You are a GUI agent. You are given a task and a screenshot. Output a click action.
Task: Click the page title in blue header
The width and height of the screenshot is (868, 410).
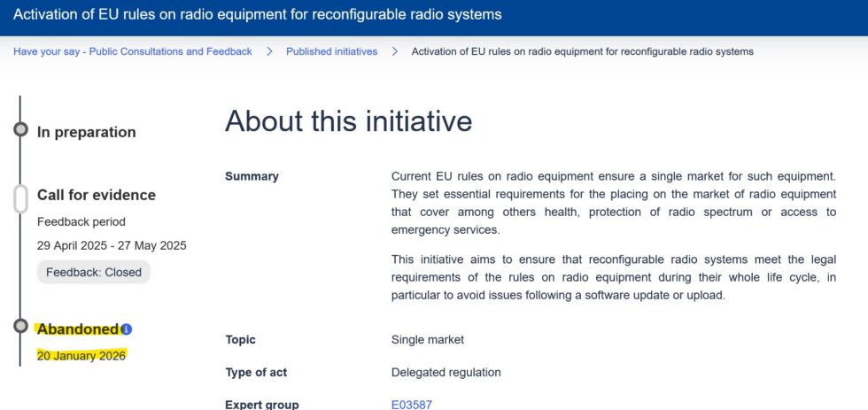(x=257, y=14)
